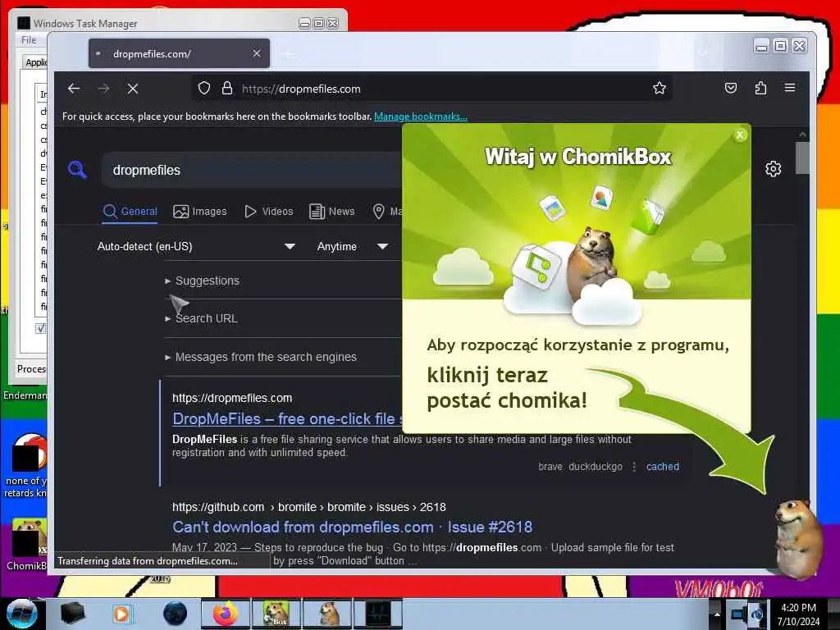Open the tracking protection shield icon
Image resolution: width=840 pixels, height=630 pixels.
click(x=204, y=88)
